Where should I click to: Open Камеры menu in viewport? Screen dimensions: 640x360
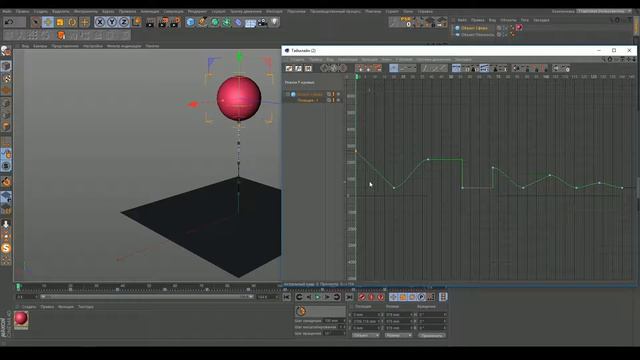click(x=40, y=46)
